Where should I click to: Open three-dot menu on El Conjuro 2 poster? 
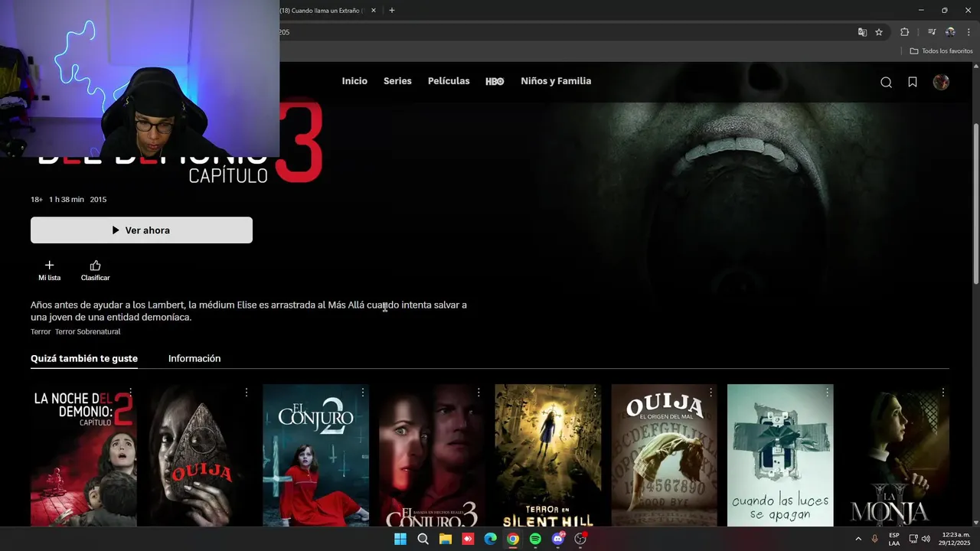click(x=363, y=392)
